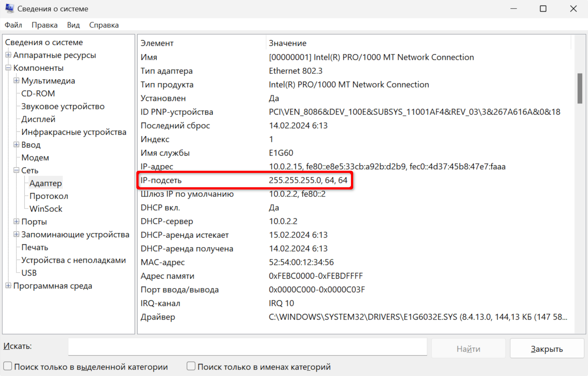
Task: Click the DHCP-сервер row label
Action: (x=167, y=221)
